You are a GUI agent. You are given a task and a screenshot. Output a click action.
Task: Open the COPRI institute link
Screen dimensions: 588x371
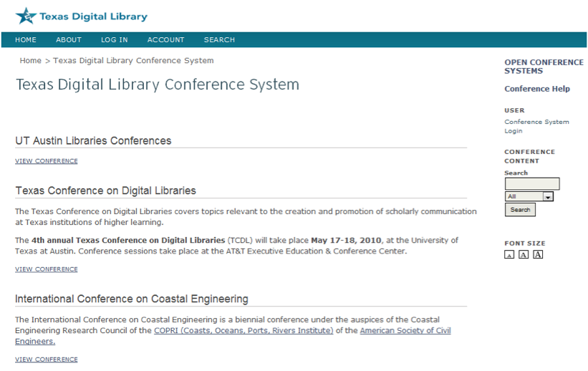pos(244,331)
